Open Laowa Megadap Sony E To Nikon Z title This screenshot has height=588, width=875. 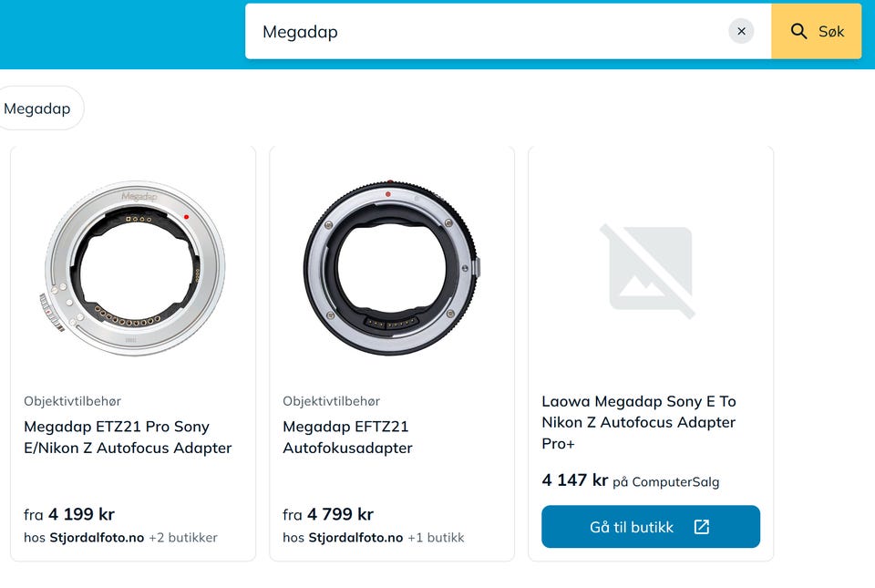click(639, 422)
